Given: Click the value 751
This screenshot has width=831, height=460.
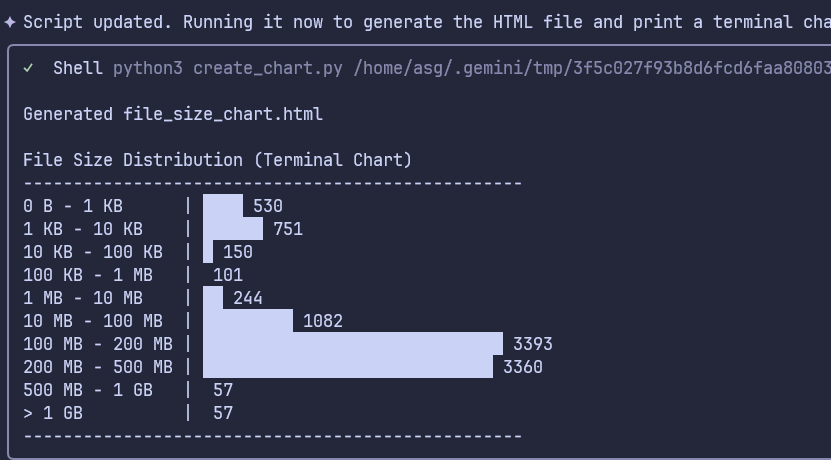Looking at the screenshot, I should point(287,229).
